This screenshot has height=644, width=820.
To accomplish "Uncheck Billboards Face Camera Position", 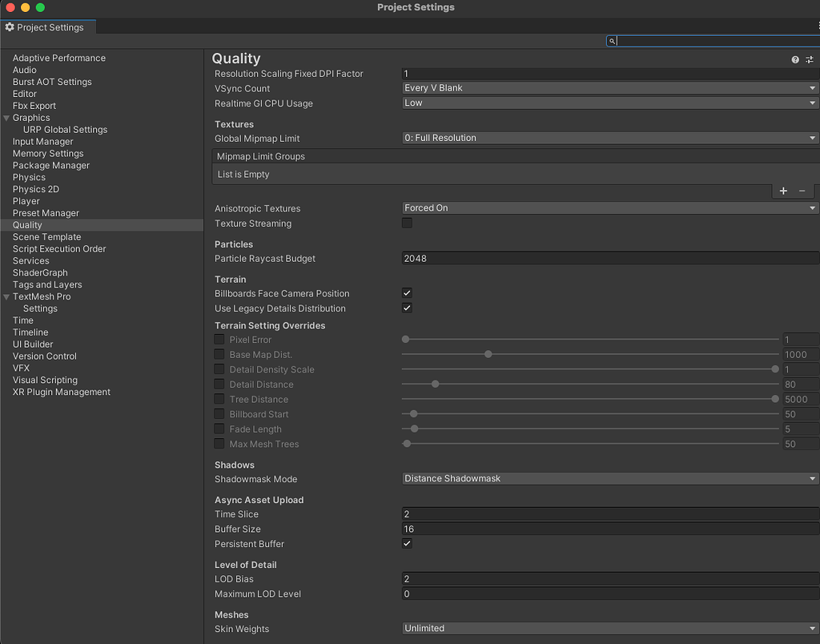I will point(407,292).
